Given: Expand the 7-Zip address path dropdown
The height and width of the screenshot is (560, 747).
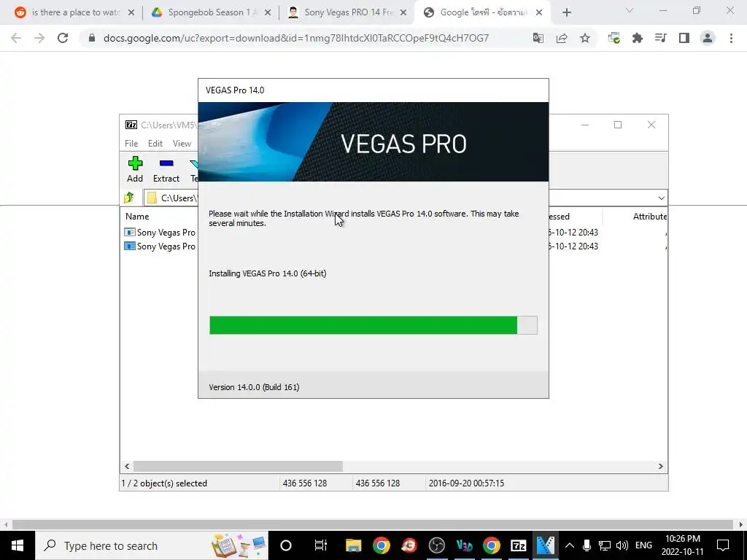Looking at the screenshot, I should click(x=661, y=198).
